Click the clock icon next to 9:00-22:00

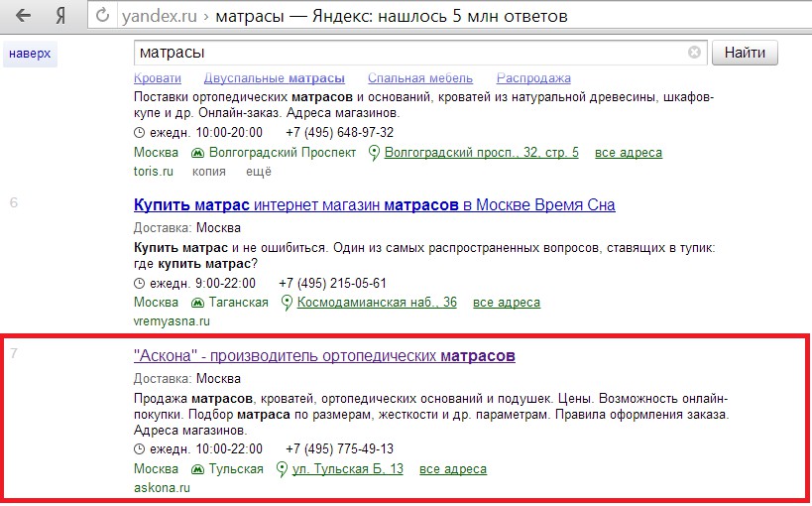pos(139,284)
